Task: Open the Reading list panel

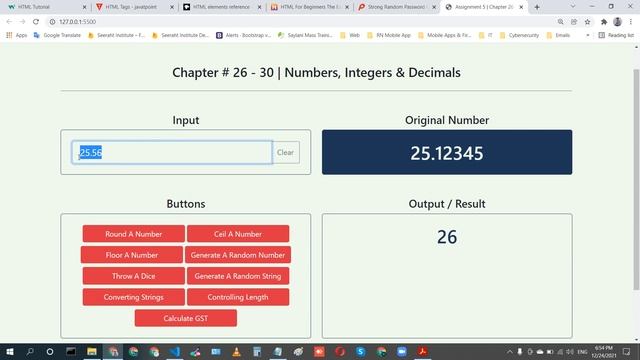Action: point(616,35)
